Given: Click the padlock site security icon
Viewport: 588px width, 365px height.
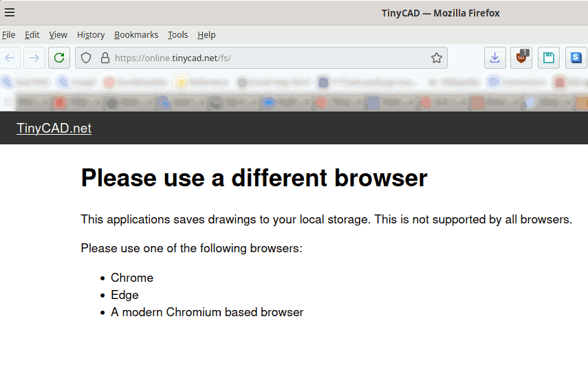Looking at the screenshot, I should click(105, 58).
